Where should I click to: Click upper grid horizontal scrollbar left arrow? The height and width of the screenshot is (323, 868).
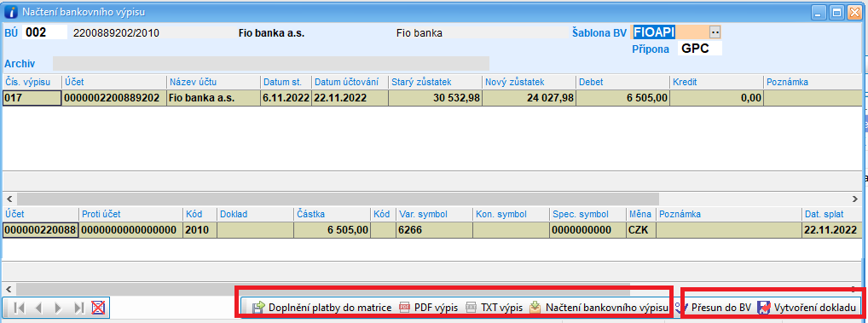(9, 199)
